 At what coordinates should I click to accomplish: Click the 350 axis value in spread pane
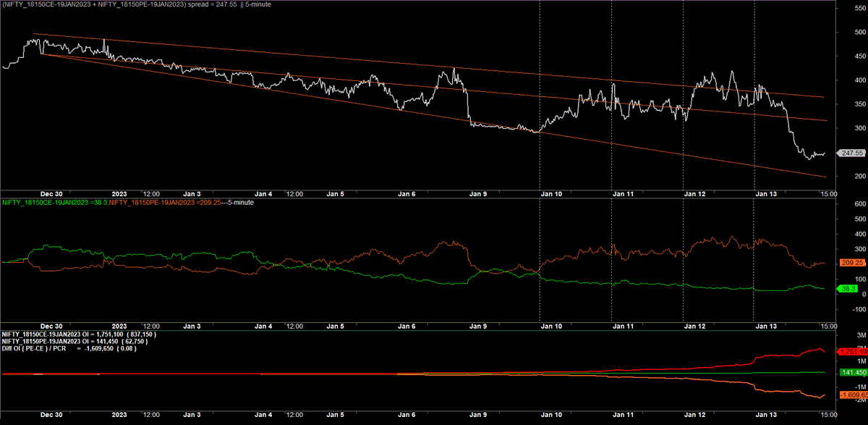[x=860, y=105]
